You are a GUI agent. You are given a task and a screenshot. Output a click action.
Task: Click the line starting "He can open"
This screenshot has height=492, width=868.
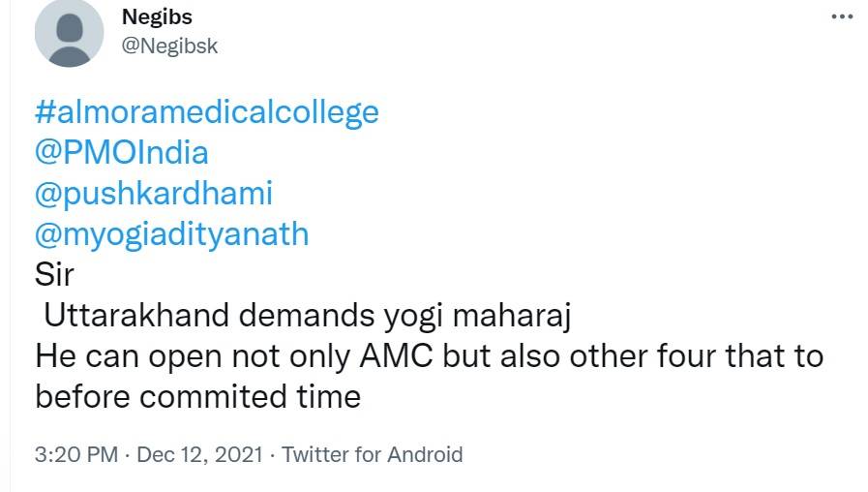coord(429,356)
